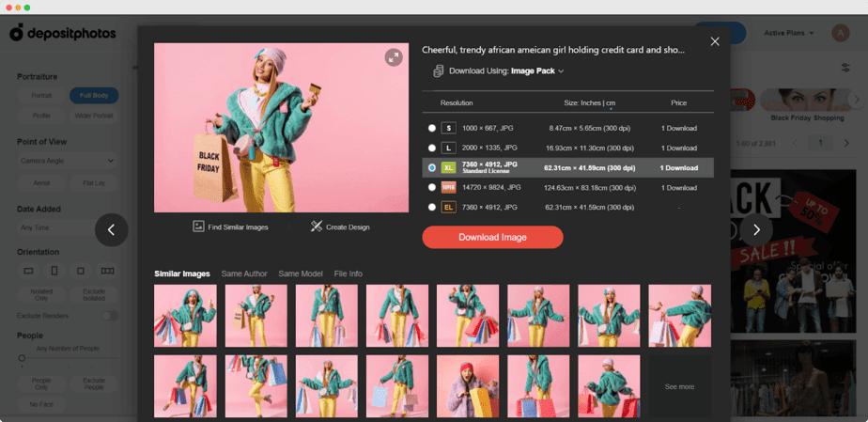Screen dimensions: 868x422
Task: Click the People Only filter chip
Action: pos(41,383)
